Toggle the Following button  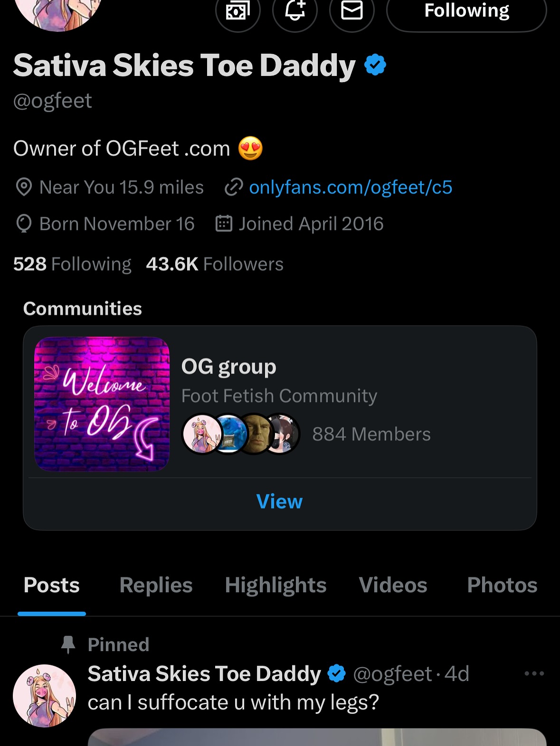(466, 11)
